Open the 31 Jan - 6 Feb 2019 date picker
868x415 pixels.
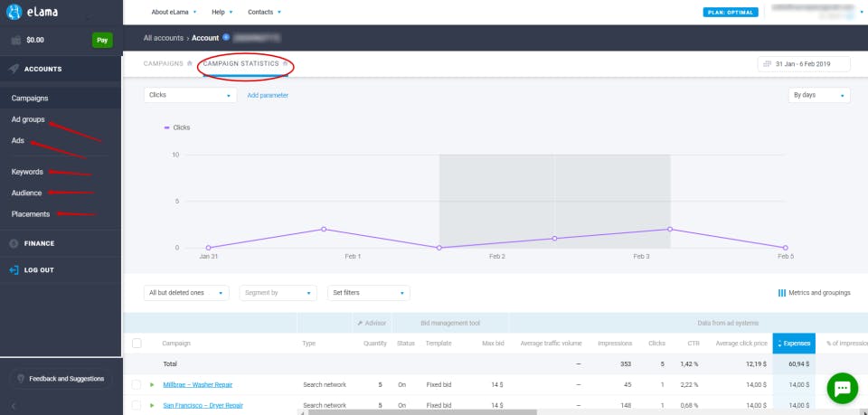point(804,64)
